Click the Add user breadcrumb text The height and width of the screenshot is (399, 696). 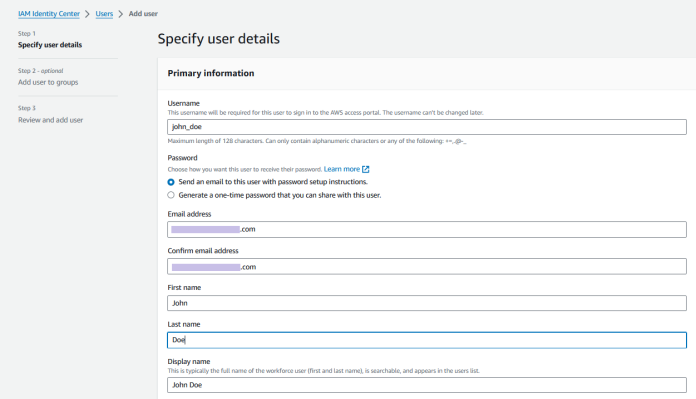(x=143, y=14)
